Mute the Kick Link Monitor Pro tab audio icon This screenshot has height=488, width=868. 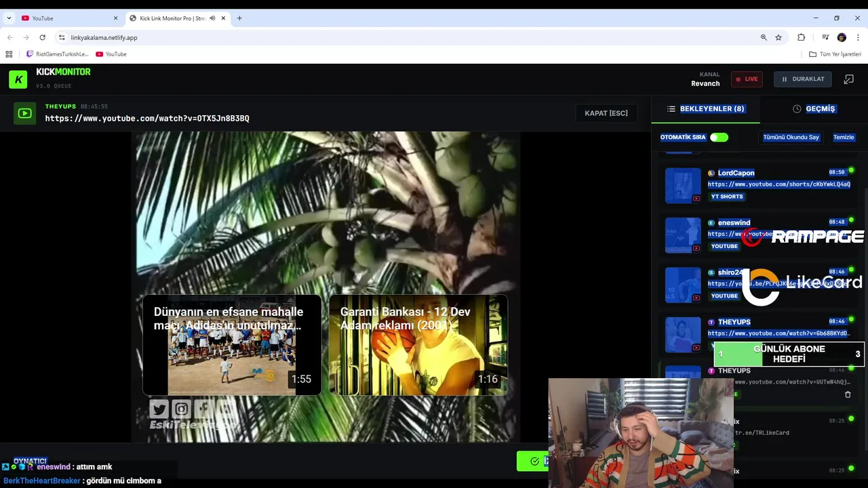pyautogui.click(x=212, y=18)
